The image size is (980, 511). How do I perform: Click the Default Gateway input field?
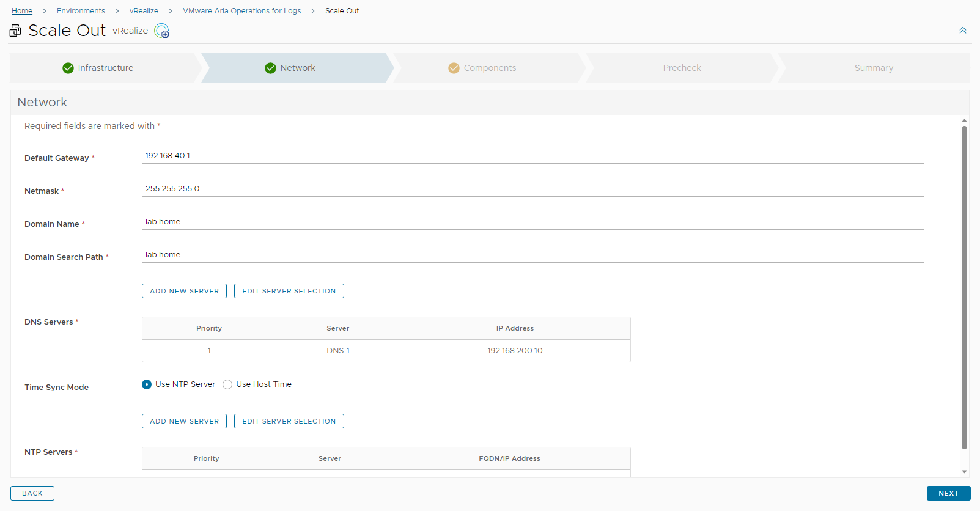[x=532, y=156]
